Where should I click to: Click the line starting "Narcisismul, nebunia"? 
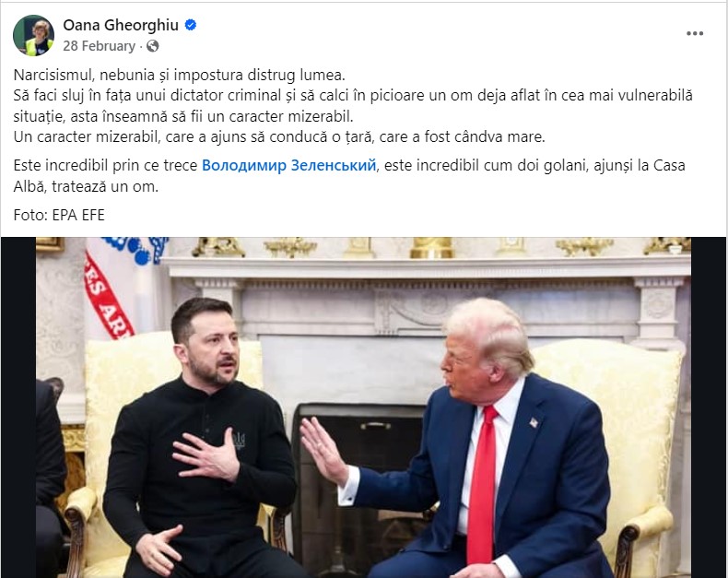pos(180,75)
